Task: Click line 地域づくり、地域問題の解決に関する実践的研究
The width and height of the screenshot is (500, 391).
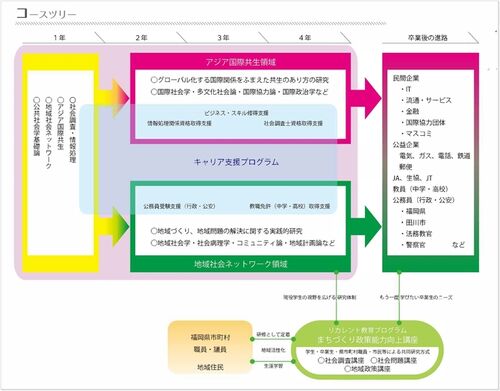Action: (226, 231)
